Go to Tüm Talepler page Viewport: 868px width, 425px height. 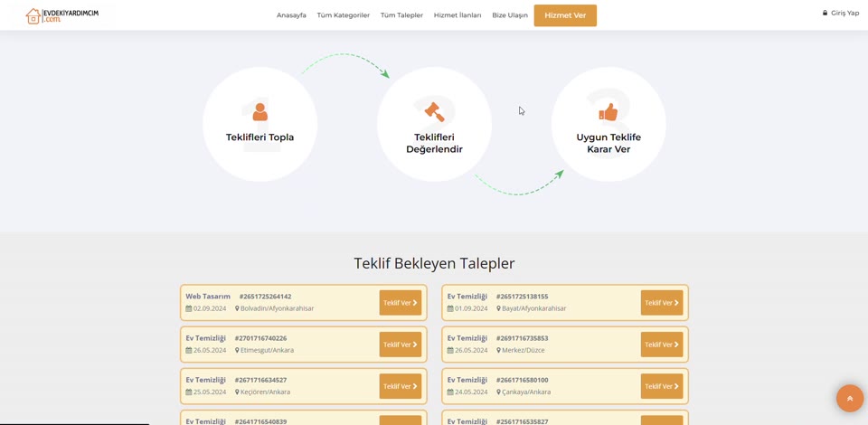[x=401, y=15]
